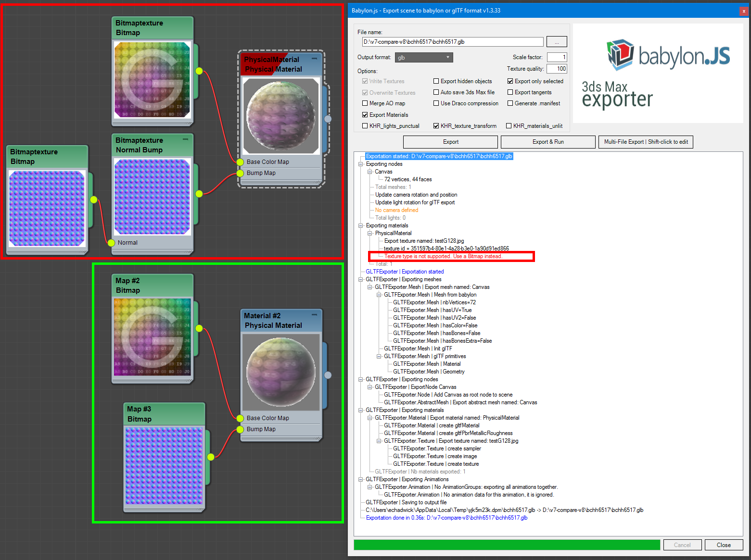The image size is (751, 560).
Task: Collapse 'Export material named: PhysicalMaterial' tree node
Action: (x=369, y=418)
